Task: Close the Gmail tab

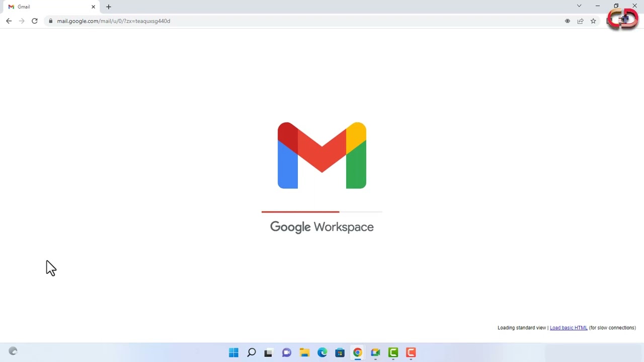Action: tap(93, 7)
